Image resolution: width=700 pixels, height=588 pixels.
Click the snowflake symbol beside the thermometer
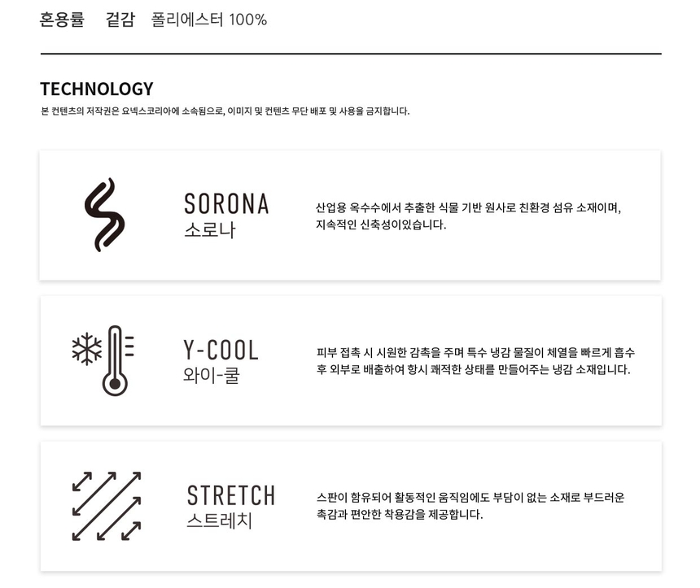(86, 350)
